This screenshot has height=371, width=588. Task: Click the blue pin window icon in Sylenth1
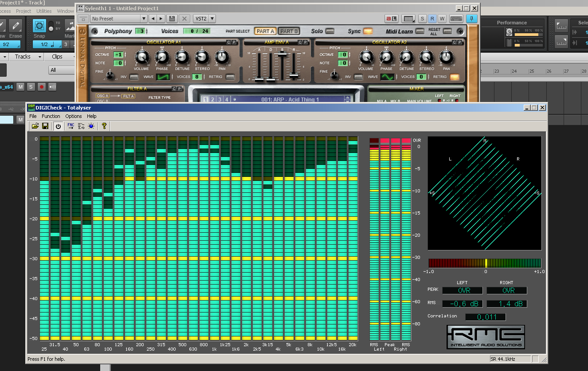click(472, 19)
